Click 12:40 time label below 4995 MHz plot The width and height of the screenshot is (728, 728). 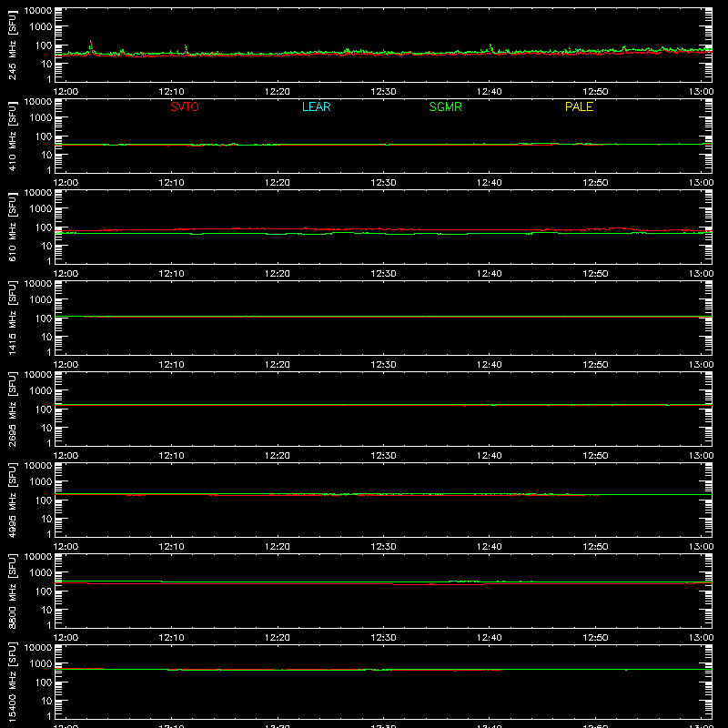pyautogui.click(x=490, y=547)
